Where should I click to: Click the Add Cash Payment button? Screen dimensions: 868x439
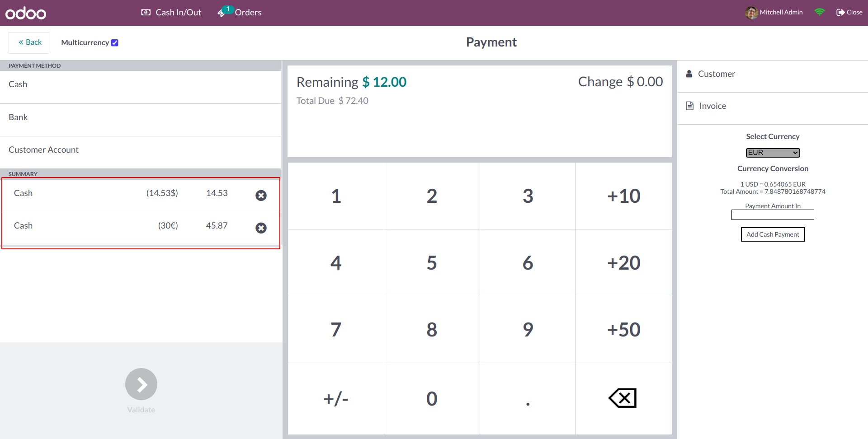tap(773, 234)
